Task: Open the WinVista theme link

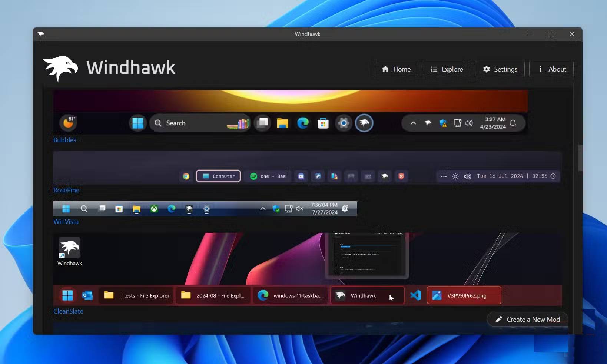Action: (66, 222)
